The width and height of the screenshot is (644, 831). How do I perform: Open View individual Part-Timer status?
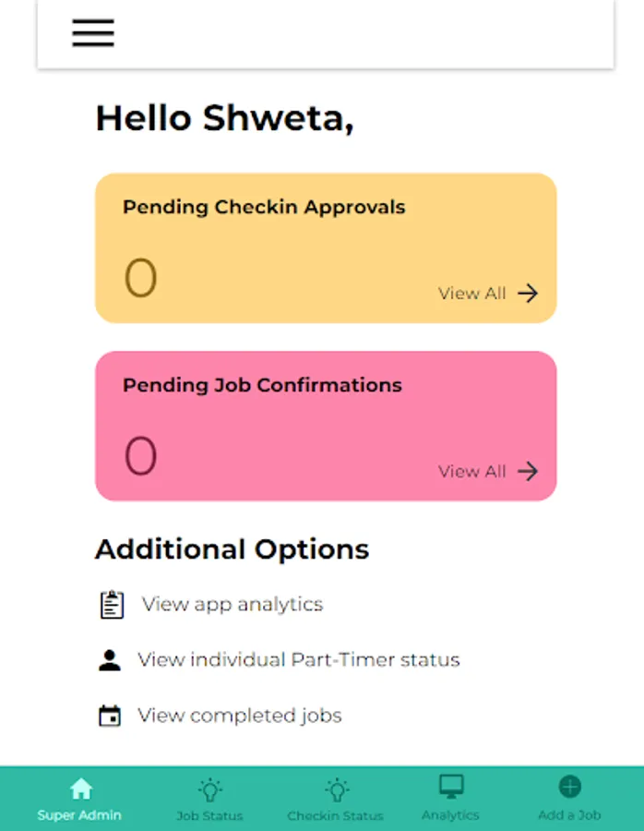click(x=299, y=660)
